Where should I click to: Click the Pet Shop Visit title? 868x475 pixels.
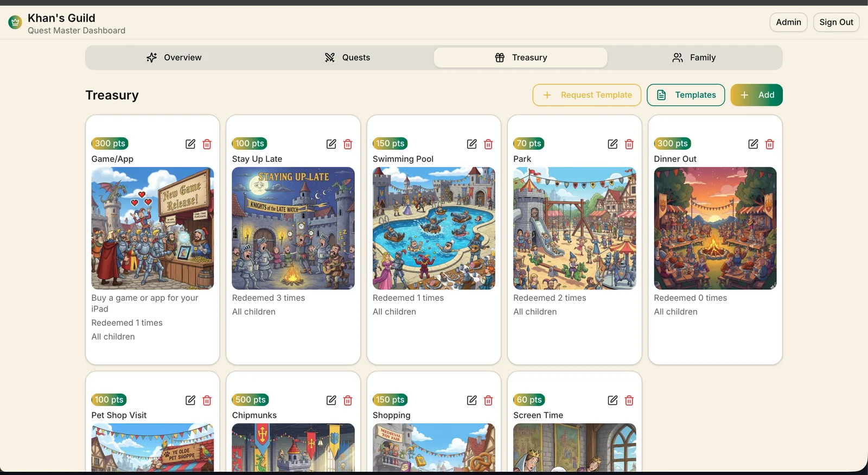click(x=119, y=415)
